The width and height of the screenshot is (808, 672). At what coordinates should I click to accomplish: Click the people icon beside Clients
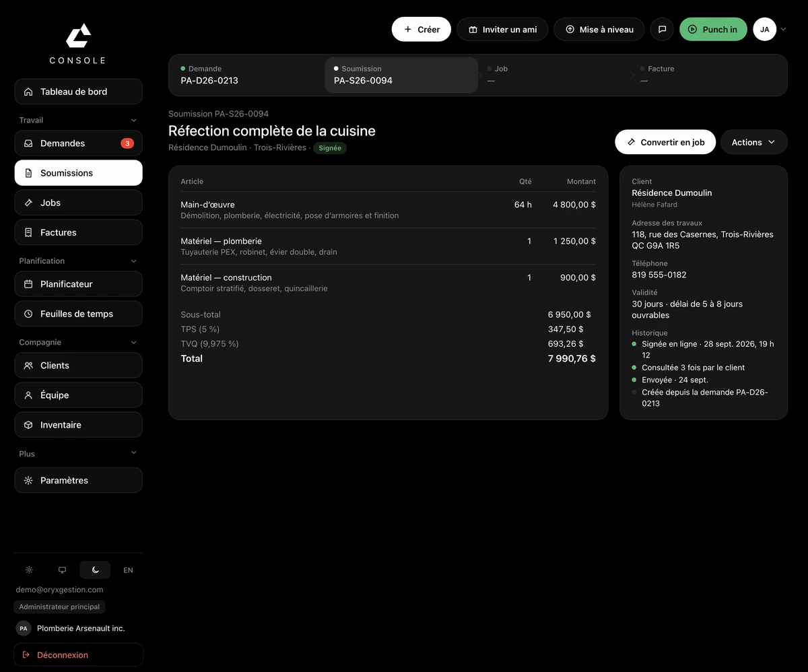(x=28, y=366)
